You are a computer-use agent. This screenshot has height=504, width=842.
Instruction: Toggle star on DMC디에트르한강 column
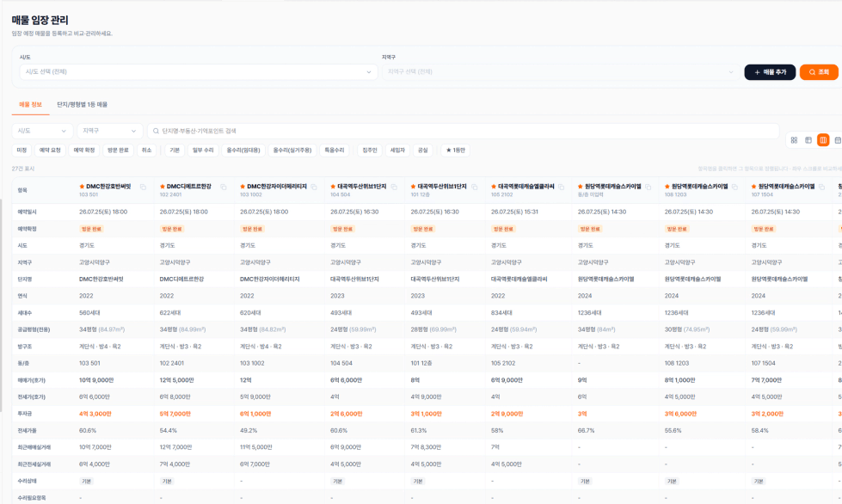163,187
